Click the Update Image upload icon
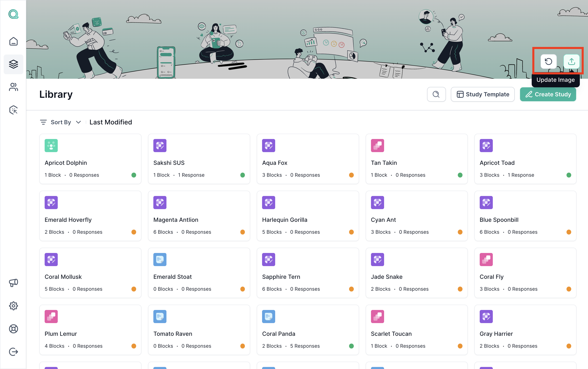This screenshot has height=369, width=588. (571, 61)
